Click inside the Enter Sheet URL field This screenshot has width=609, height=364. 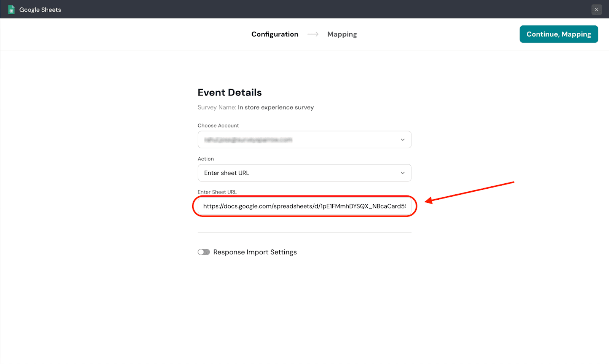[304, 206]
